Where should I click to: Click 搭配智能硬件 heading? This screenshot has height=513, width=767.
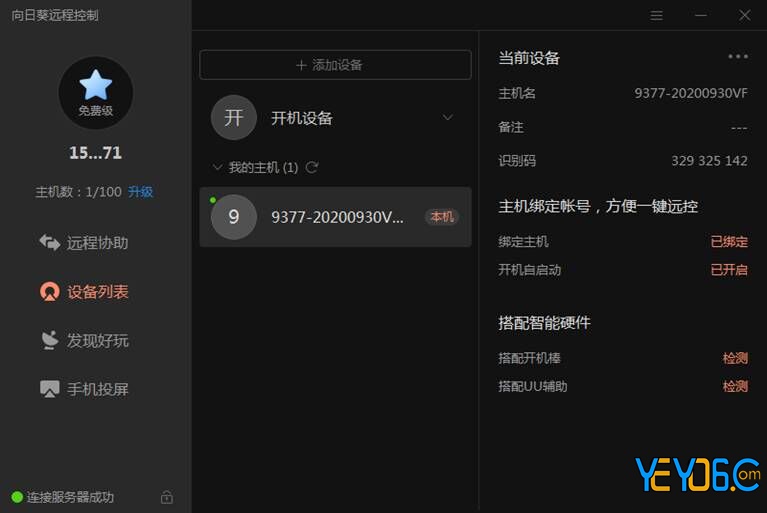[544, 323]
